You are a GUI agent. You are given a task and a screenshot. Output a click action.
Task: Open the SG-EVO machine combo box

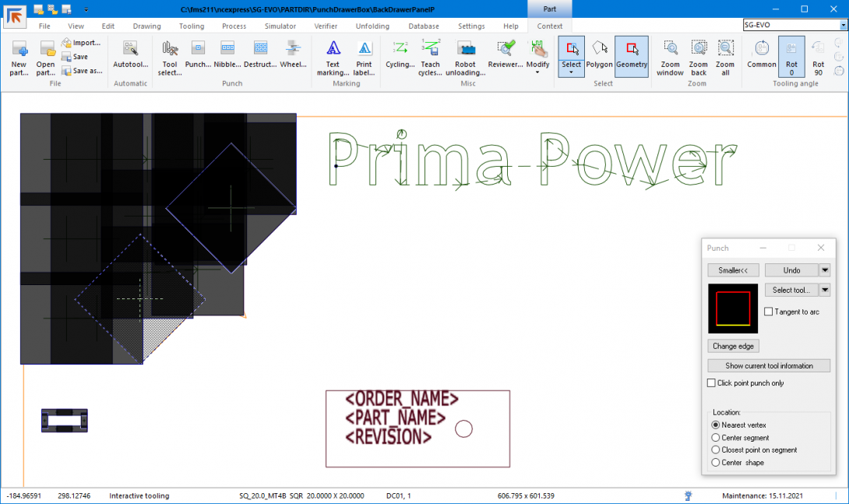tap(843, 25)
